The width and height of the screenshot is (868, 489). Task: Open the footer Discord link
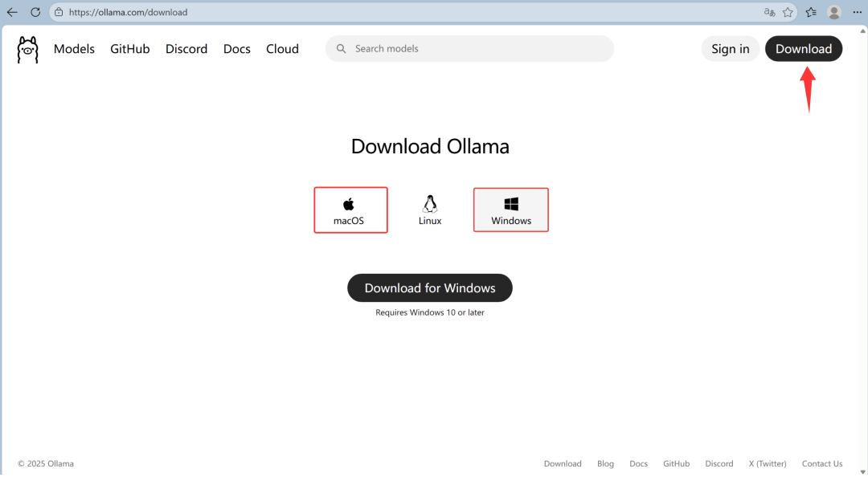tap(719, 463)
